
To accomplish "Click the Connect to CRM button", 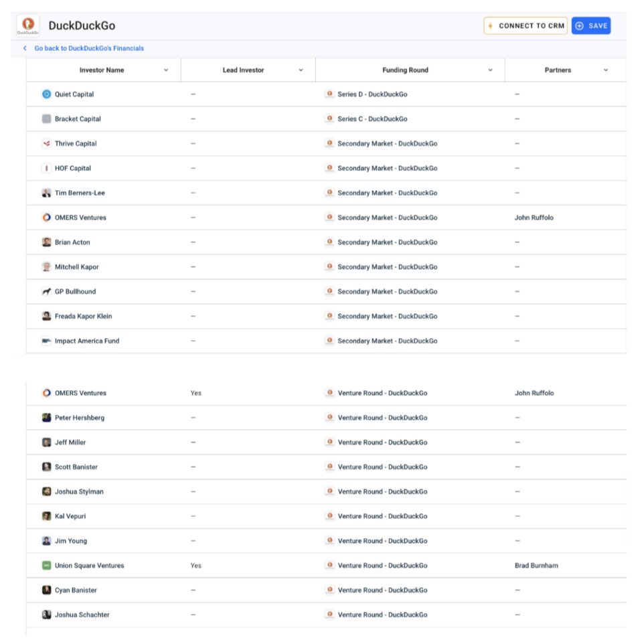I will 526,25.
